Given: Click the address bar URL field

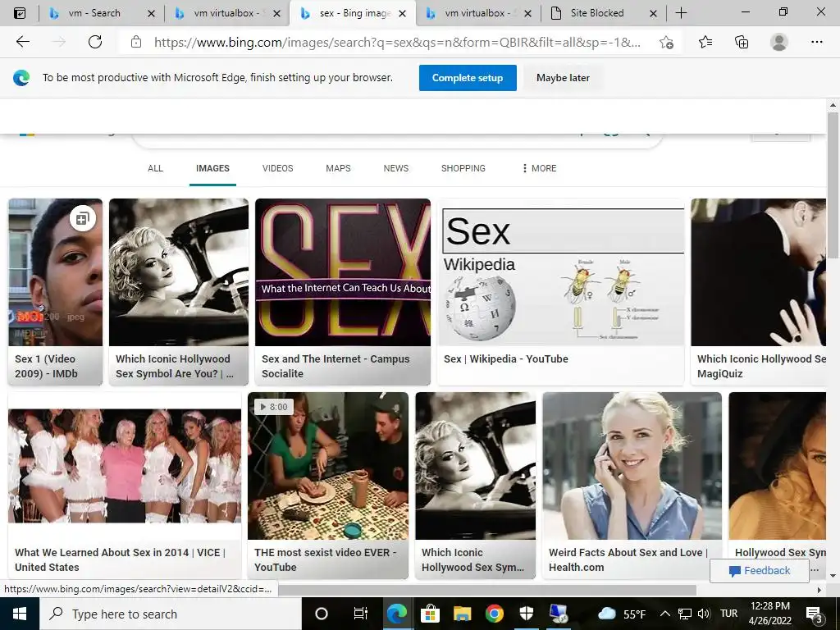Looking at the screenshot, I should tap(397, 43).
